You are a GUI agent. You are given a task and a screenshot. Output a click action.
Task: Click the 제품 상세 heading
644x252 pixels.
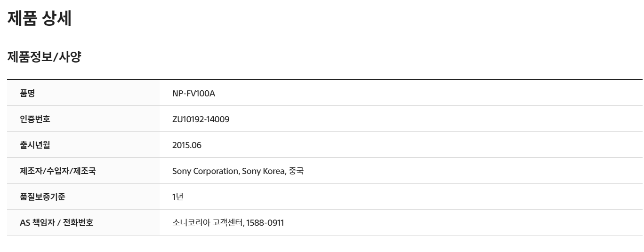(x=40, y=18)
